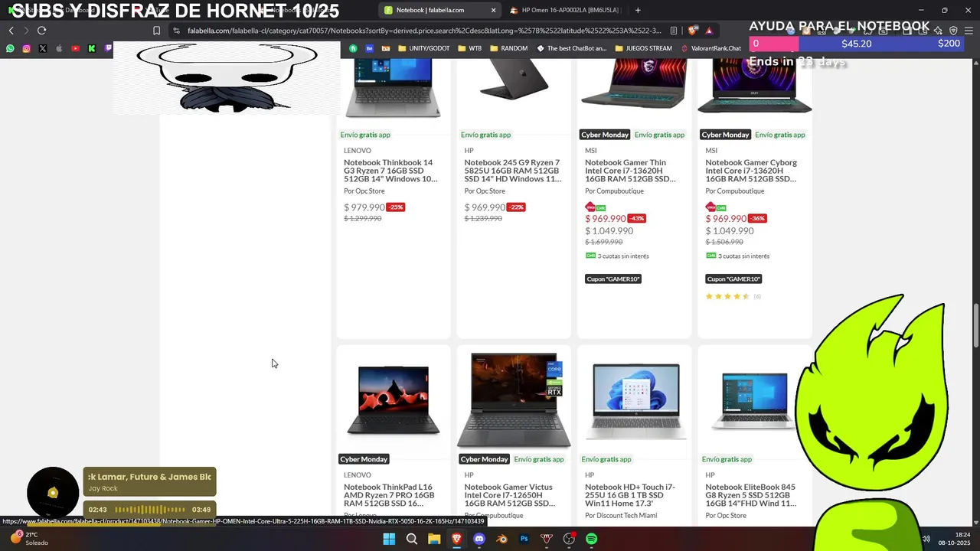Viewport: 980px width, 551px height.
Task: Open the Twitch bookmark icon
Action: pos(108,48)
